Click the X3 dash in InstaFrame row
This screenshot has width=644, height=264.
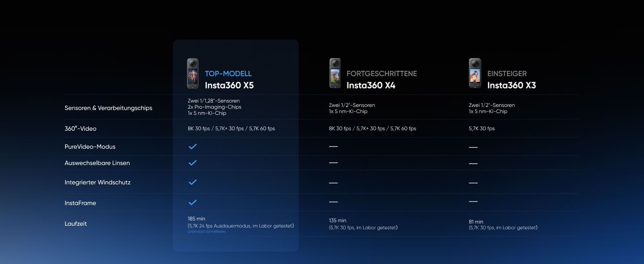[x=473, y=202]
